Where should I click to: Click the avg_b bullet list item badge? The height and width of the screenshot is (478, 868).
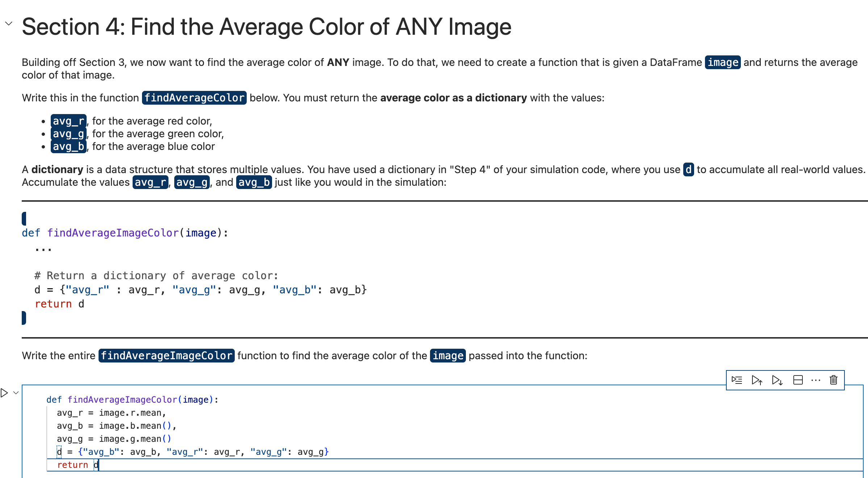pos(68,146)
